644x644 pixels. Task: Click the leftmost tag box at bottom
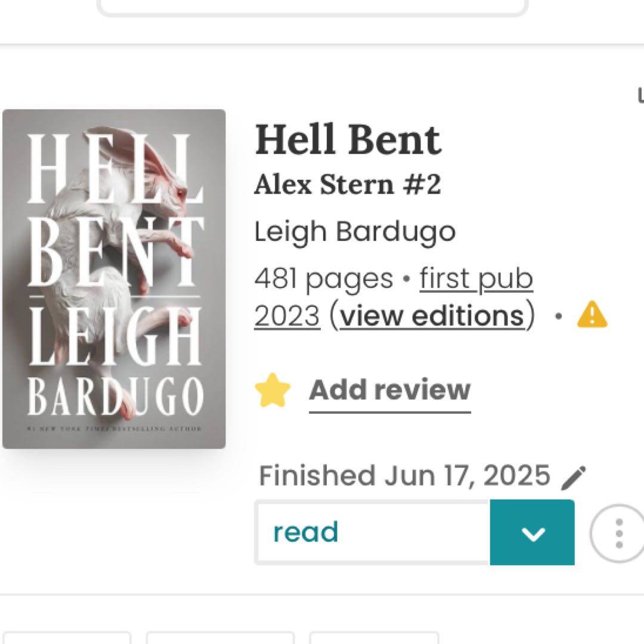point(66,638)
